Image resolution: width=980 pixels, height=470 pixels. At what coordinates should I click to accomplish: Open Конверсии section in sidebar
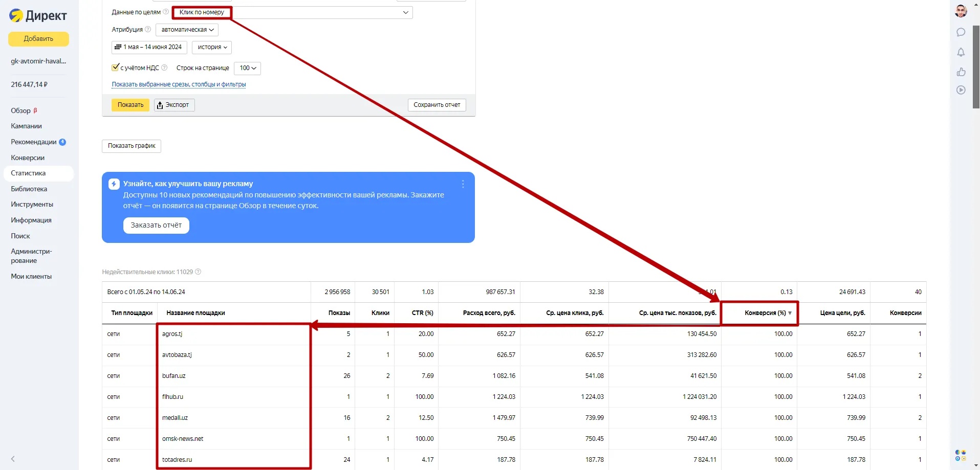point(28,158)
